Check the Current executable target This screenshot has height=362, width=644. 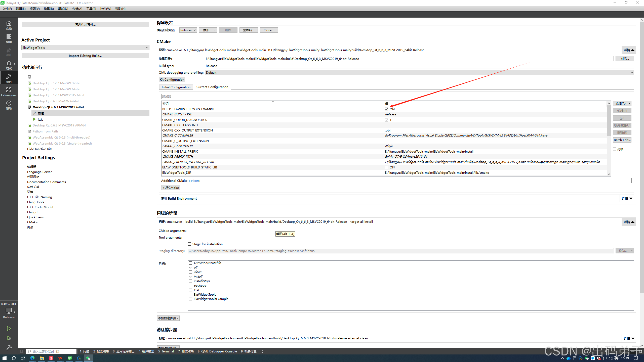191,263
